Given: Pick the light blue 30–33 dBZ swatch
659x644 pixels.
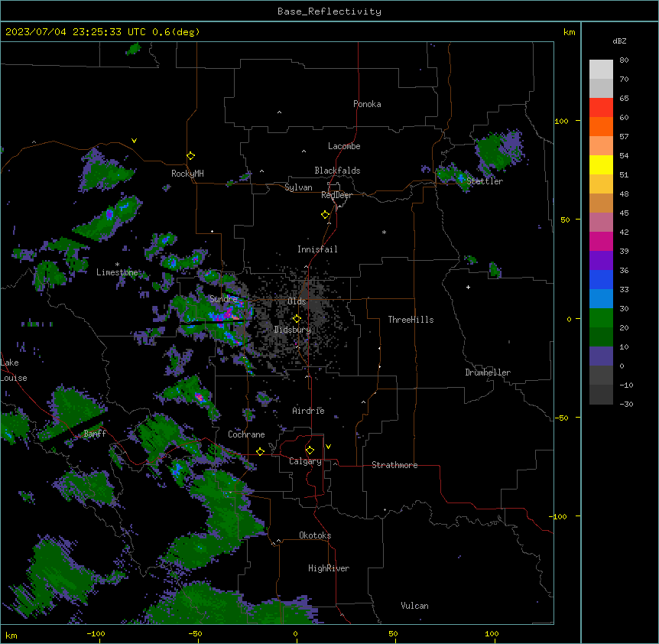Looking at the screenshot, I should coord(601,298).
